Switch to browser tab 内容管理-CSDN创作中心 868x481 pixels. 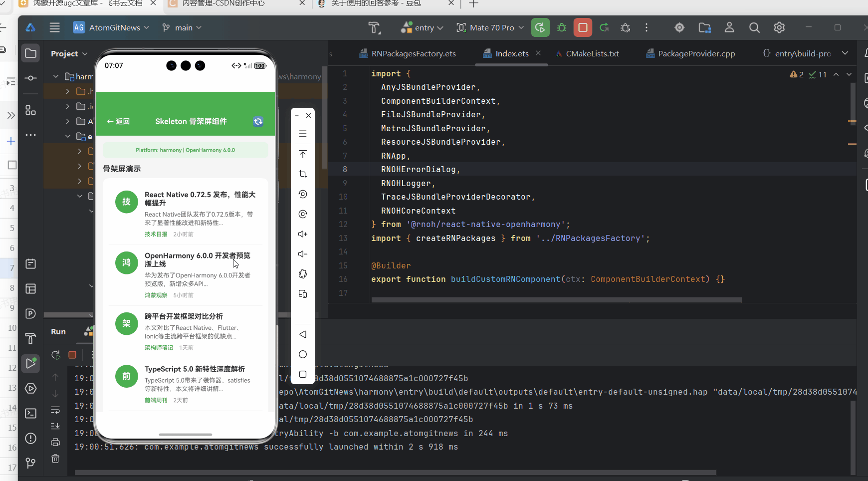pyautogui.click(x=223, y=3)
